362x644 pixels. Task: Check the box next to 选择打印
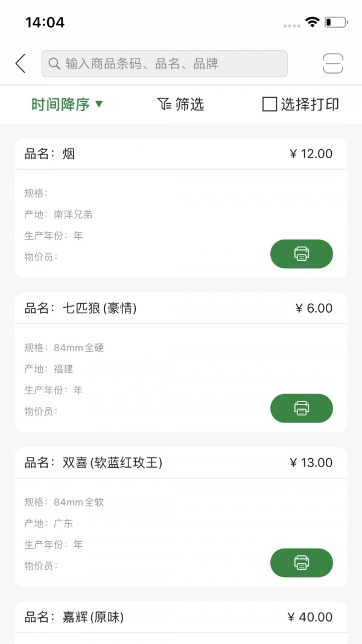[x=268, y=104]
